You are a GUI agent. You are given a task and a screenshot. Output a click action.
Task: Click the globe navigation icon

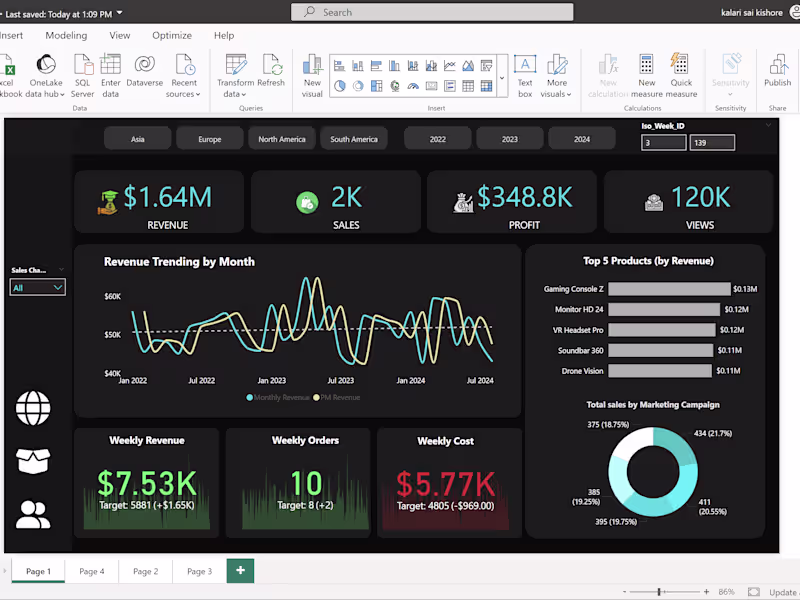[x=33, y=408]
